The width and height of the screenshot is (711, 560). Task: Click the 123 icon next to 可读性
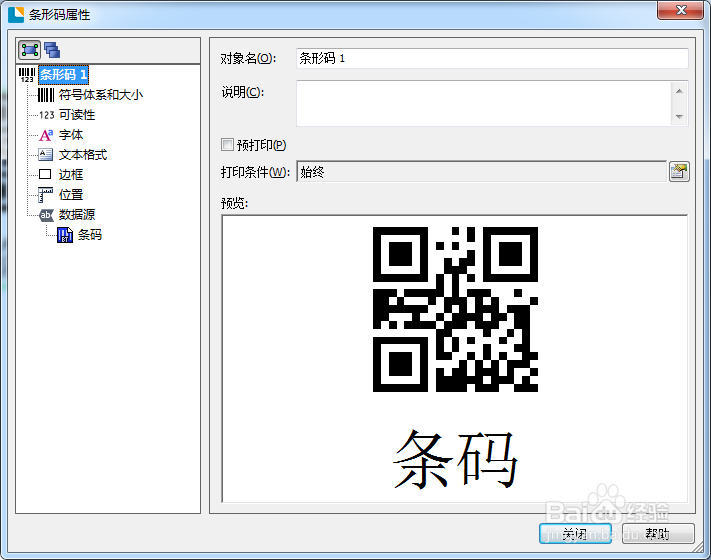coord(46,115)
